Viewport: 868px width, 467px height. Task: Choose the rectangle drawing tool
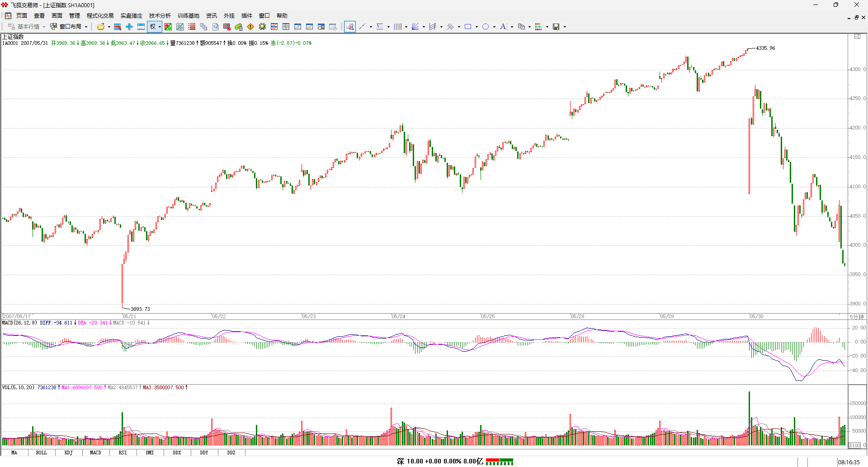click(468, 27)
